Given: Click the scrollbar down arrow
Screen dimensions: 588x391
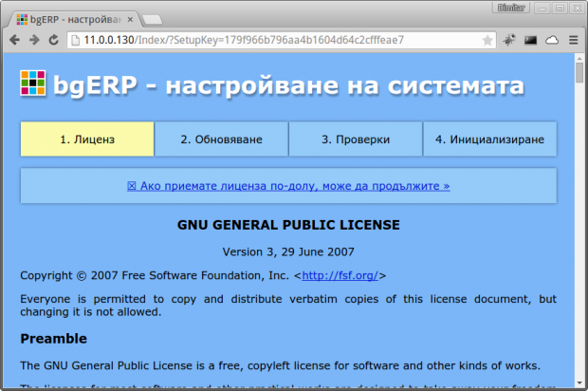Looking at the screenshot, I should click(579, 383).
